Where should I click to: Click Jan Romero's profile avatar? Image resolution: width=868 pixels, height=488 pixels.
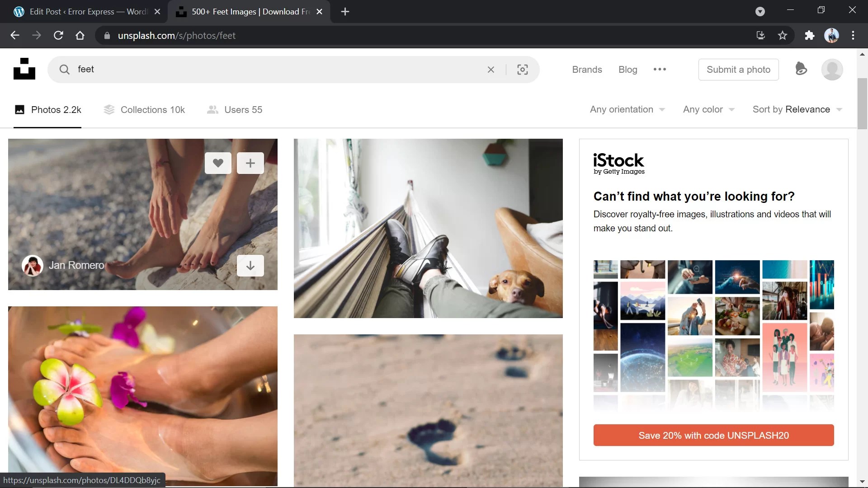tap(32, 266)
